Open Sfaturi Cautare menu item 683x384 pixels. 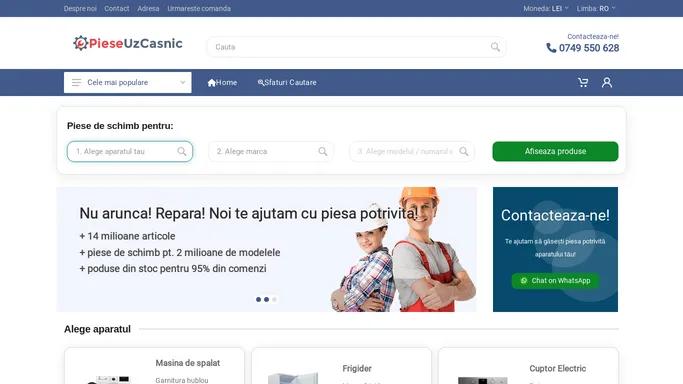click(287, 82)
